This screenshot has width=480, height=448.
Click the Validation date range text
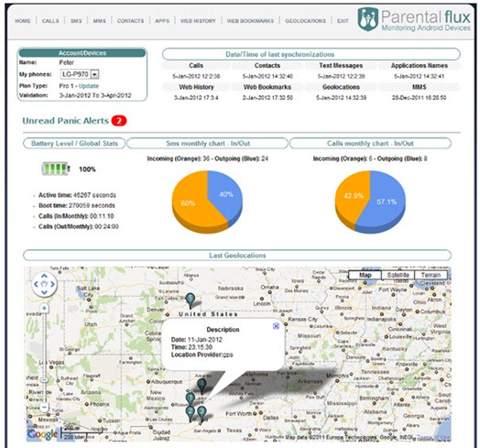coord(95,95)
